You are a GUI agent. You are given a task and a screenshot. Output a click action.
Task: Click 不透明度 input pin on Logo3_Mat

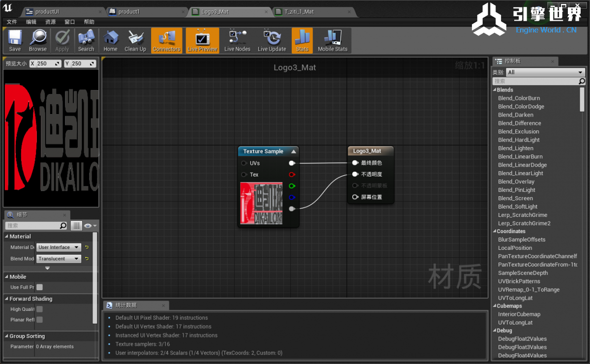(355, 174)
